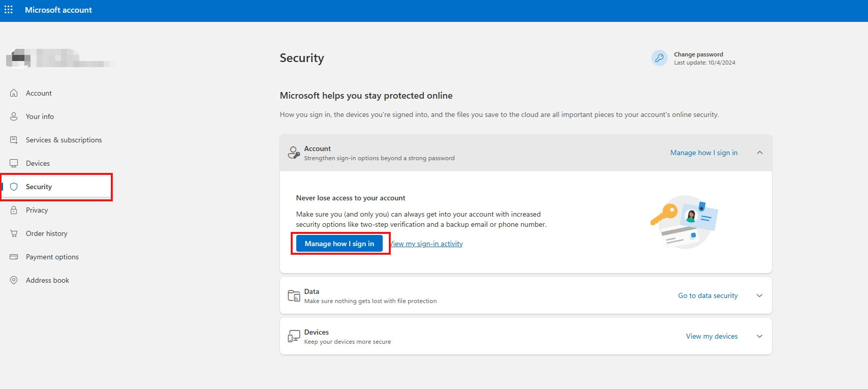Click 'Last update: 10/4/2024' text
Screen dimensions: 868x389
704,63
